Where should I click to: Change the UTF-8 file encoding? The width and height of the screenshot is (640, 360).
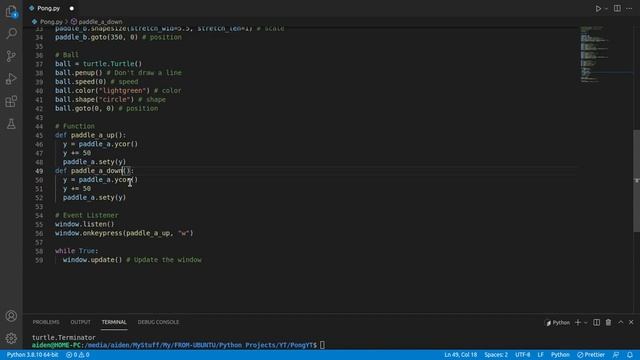pos(522,355)
